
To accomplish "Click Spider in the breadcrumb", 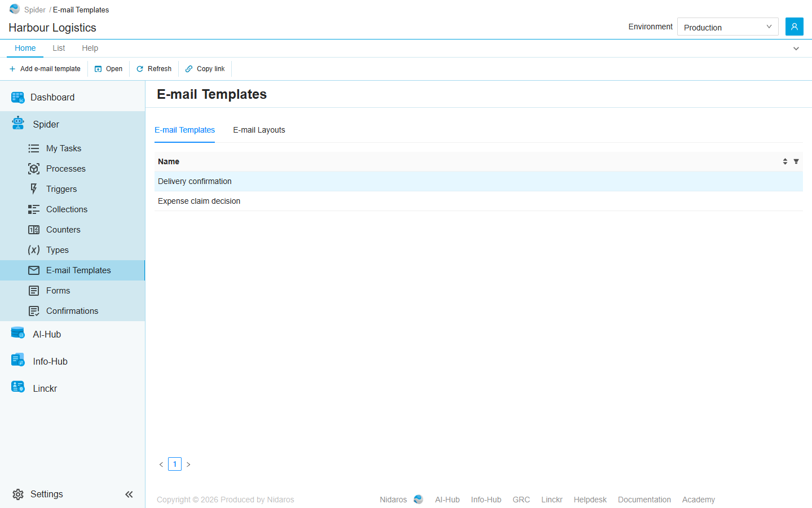I will click(35, 10).
